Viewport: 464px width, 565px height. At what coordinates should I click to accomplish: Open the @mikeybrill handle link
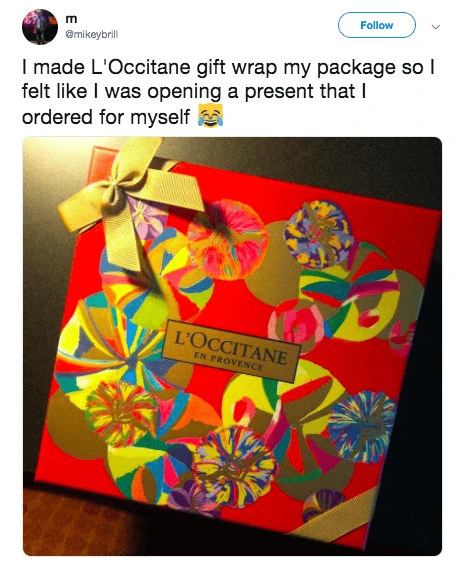(91, 35)
